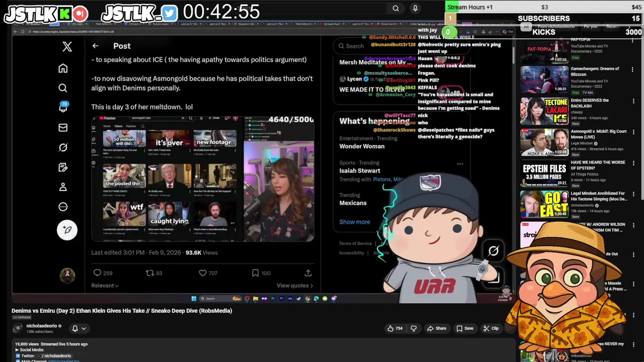644x362 pixels.
Task: Click the X logo in sidebar
Action: 67,47
